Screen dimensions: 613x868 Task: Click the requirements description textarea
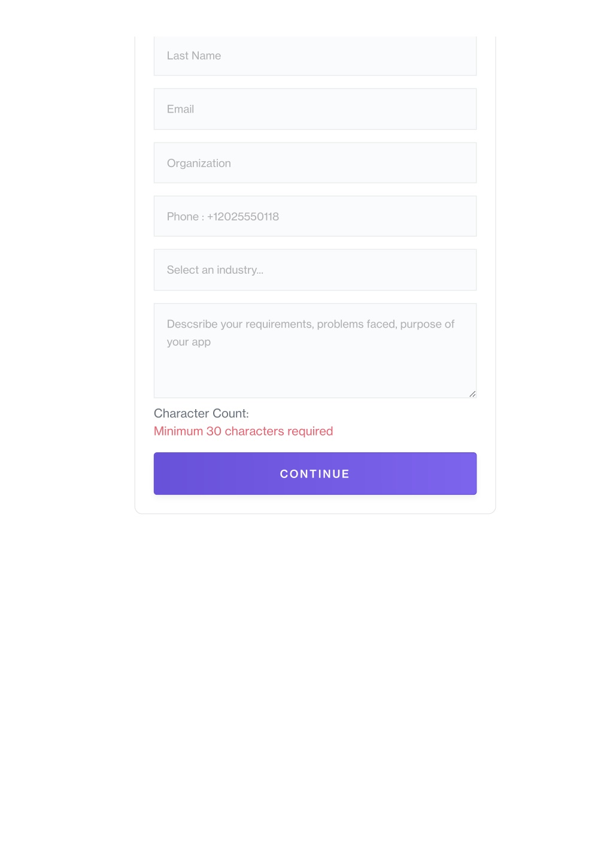[x=315, y=350]
